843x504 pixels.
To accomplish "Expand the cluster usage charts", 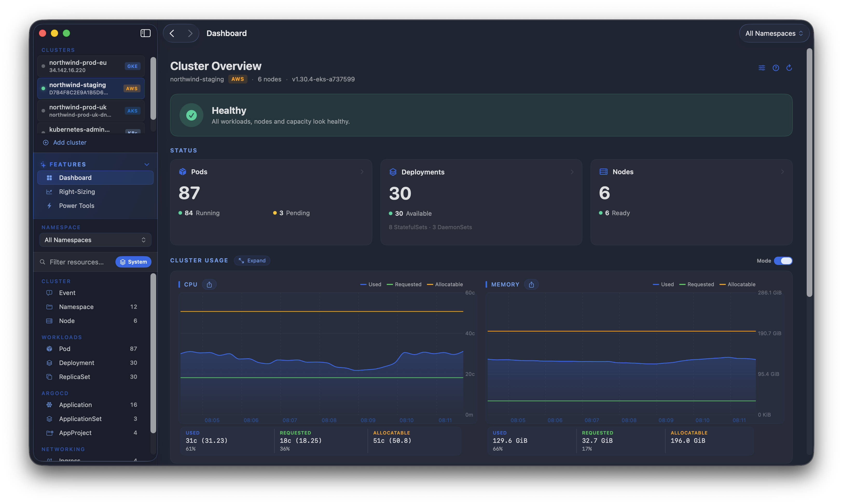I will click(x=252, y=261).
